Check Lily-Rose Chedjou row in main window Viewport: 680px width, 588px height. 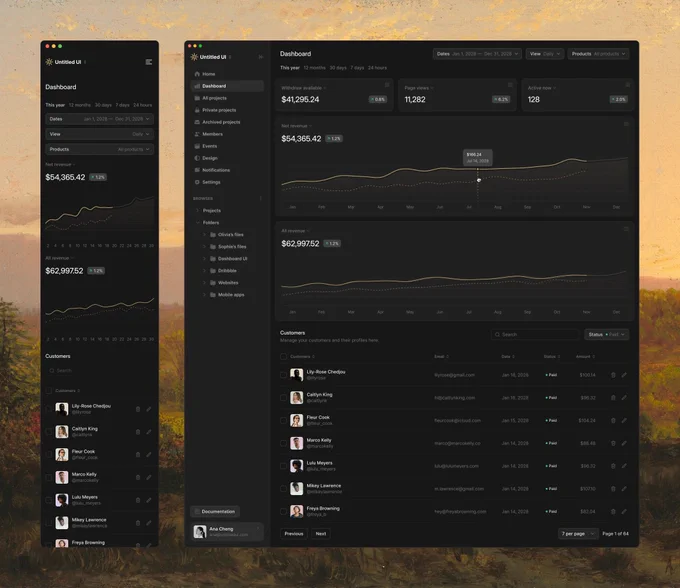pyautogui.click(x=284, y=375)
